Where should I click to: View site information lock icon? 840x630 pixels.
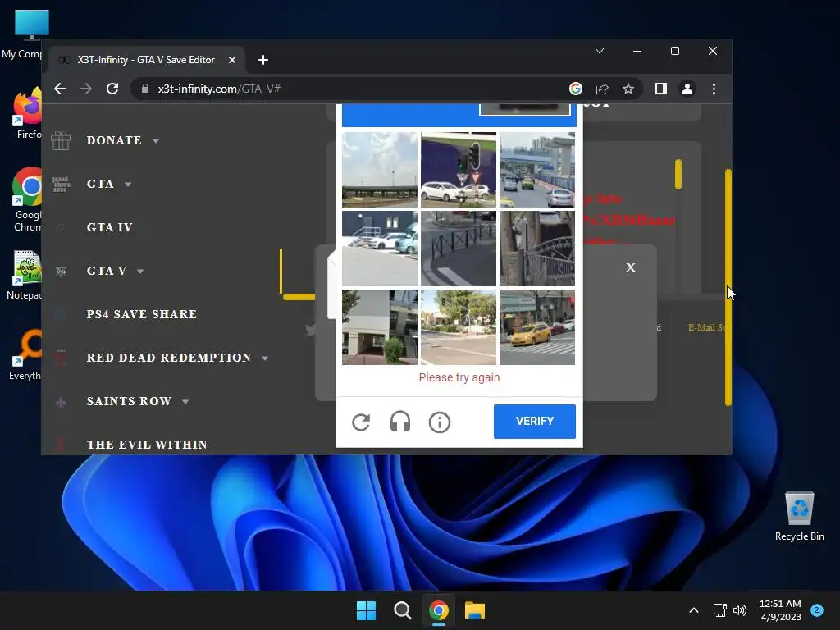tap(144, 89)
